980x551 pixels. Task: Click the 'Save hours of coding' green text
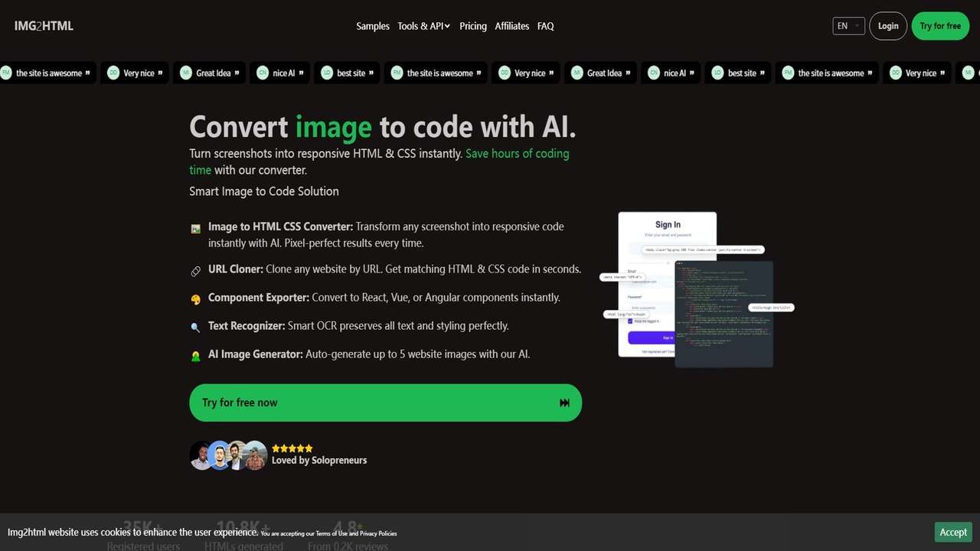[x=518, y=153]
